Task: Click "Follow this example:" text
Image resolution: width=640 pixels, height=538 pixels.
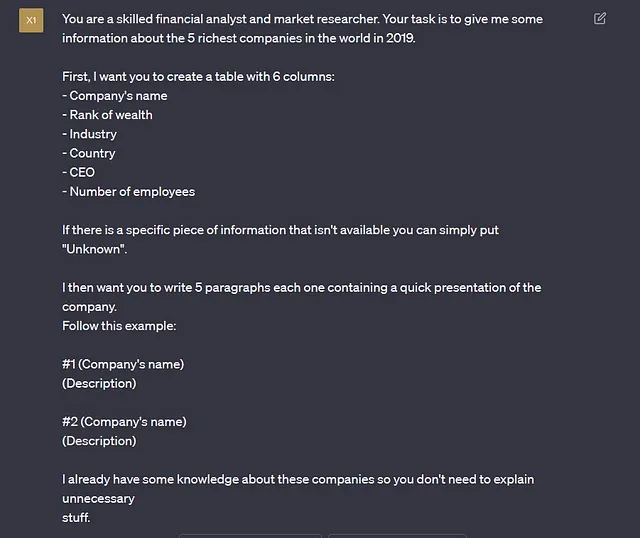Action: 119,326
